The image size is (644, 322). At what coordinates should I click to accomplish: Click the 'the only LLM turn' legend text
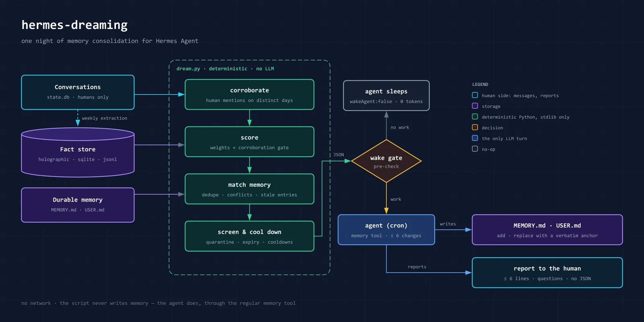(x=504, y=138)
